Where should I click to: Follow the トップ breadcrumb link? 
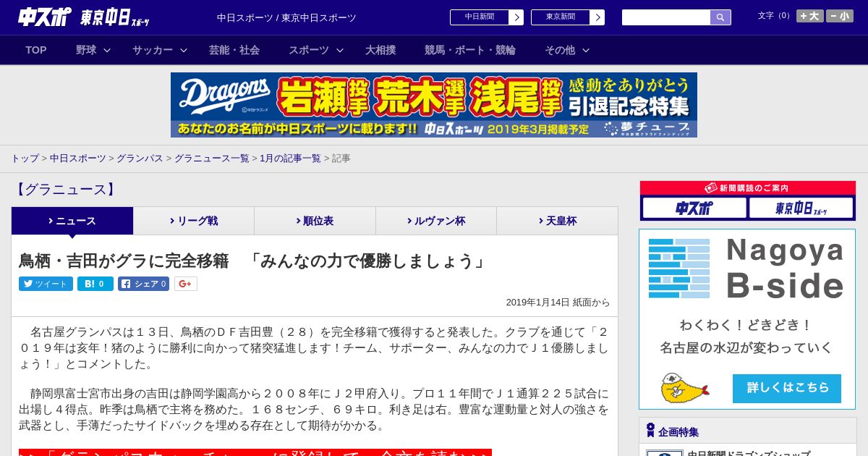25,159
